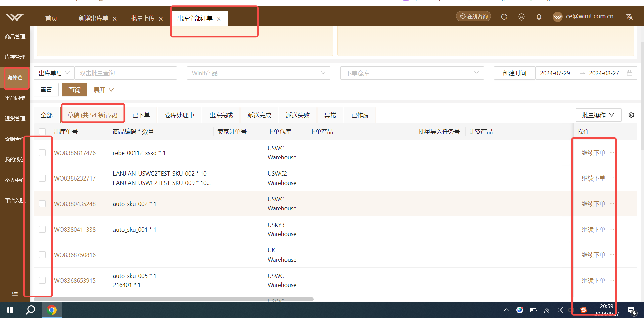
Task: Select the 出库完成 status tab
Action: (221, 115)
